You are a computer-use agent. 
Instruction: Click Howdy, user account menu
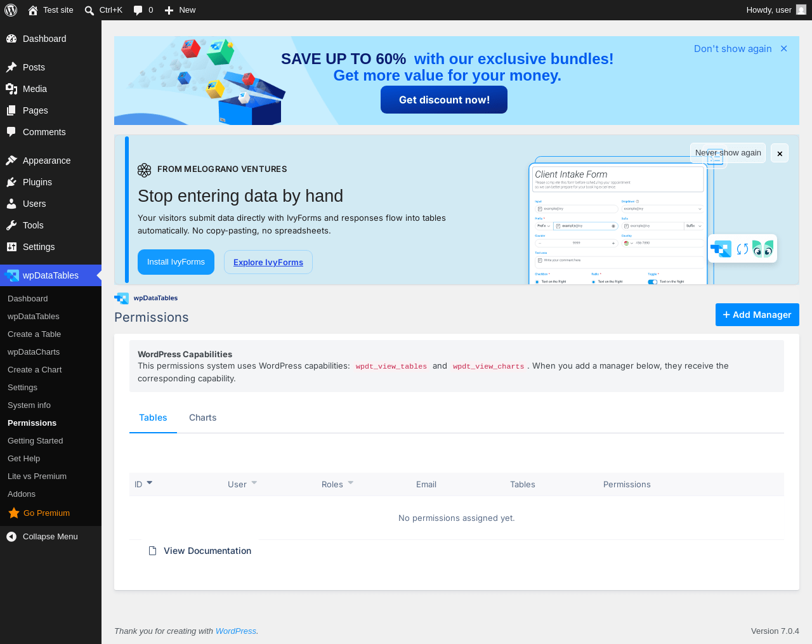click(x=776, y=10)
